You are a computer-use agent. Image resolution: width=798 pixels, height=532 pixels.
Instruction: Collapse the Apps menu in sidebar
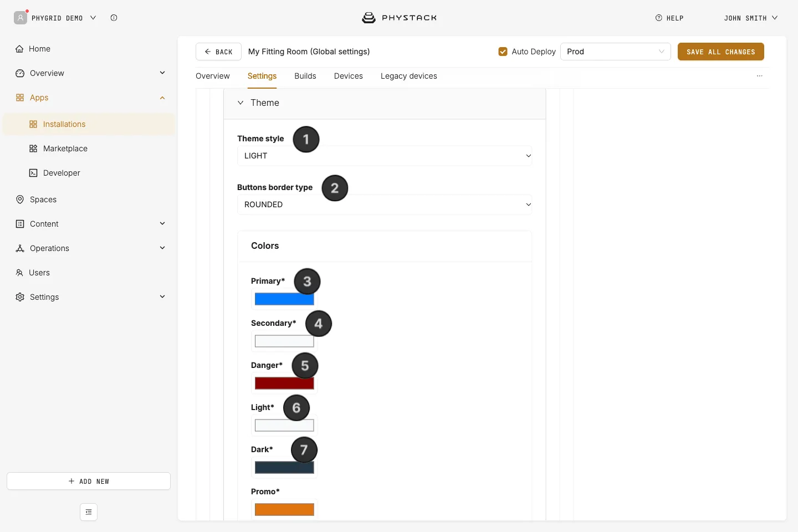click(162, 98)
